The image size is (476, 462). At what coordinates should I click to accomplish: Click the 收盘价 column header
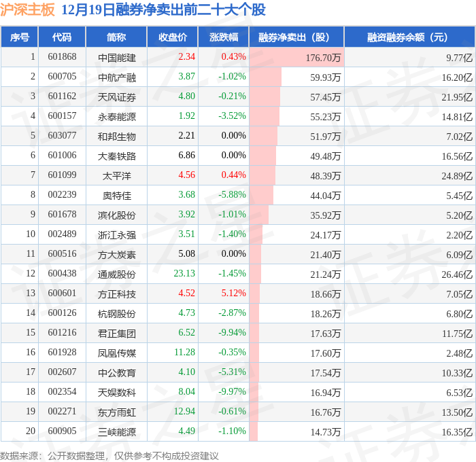tap(173, 37)
